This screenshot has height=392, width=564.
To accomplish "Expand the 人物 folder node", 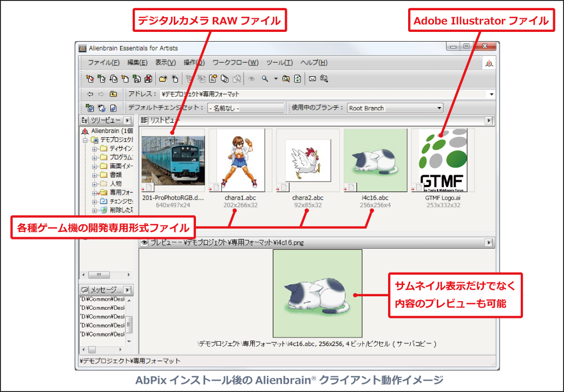I will click(94, 184).
